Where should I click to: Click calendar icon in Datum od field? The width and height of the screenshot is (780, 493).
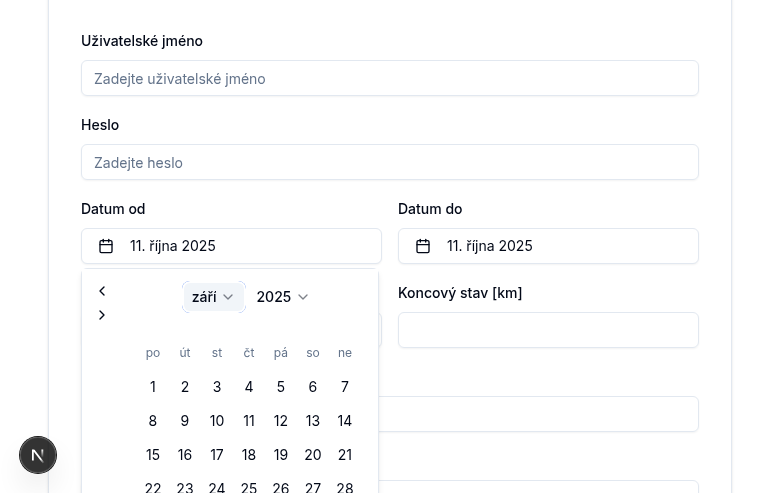tap(106, 246)
